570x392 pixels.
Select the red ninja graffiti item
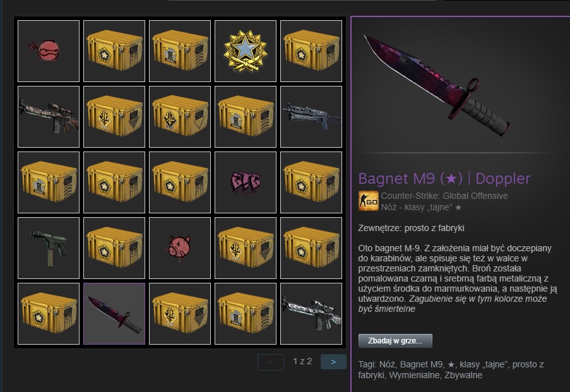point(49,51)
